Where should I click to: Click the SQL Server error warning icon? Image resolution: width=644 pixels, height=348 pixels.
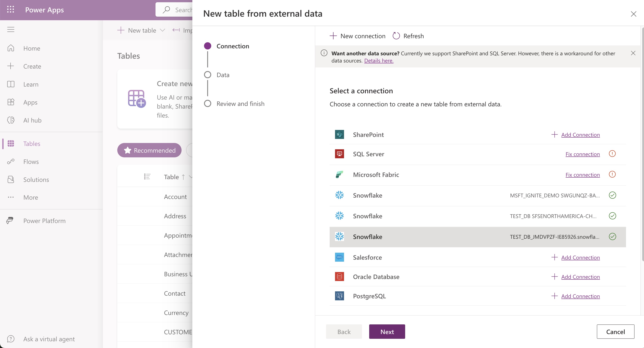(x=612, y=154)
